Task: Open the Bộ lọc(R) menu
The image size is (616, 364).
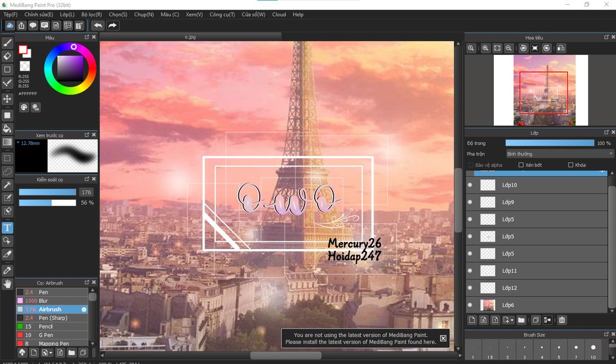Action: pos(91,14)
